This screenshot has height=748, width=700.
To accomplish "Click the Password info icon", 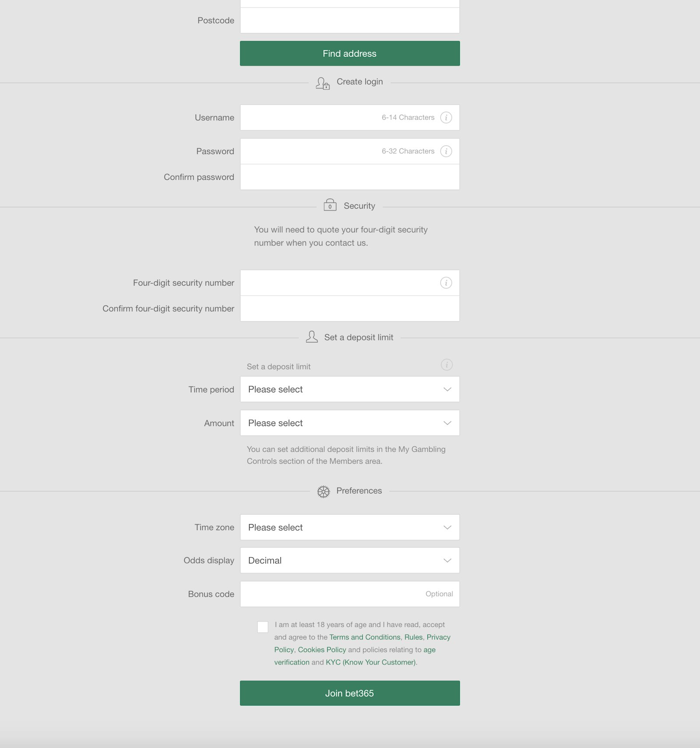I will [446, 151].
